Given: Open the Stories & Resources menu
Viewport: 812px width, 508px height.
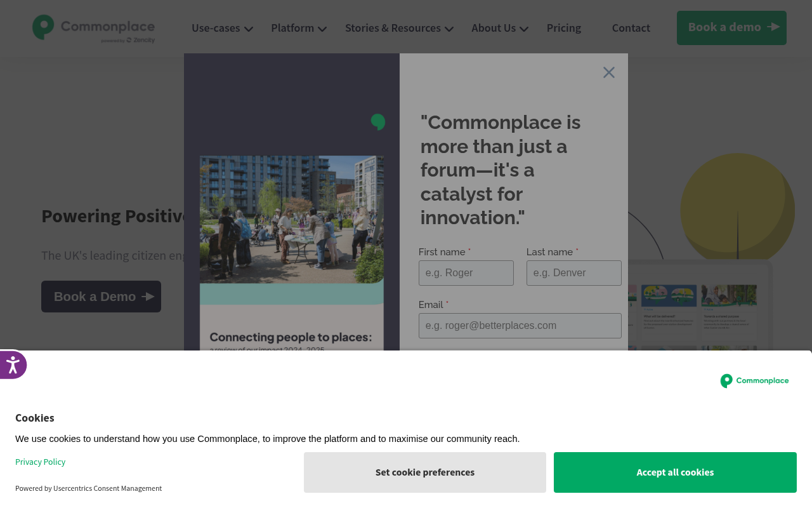Looking at the screenshot, I should tap(393, 28).
